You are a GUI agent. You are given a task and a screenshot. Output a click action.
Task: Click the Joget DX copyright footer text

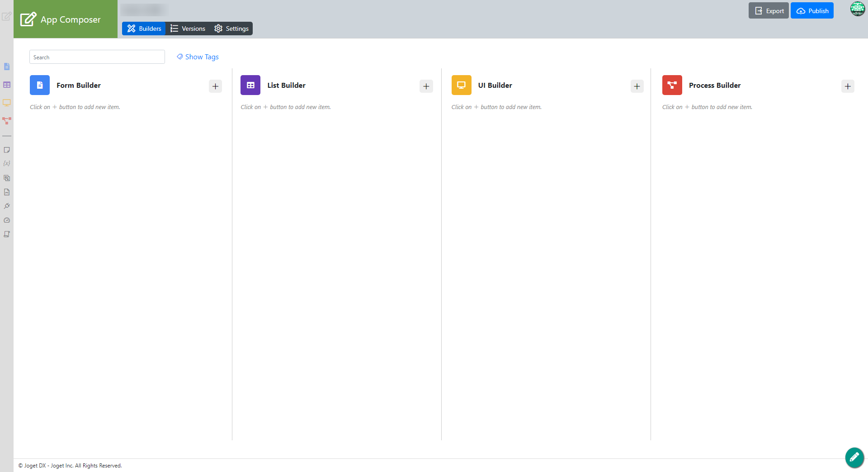(x=70, y=466)
